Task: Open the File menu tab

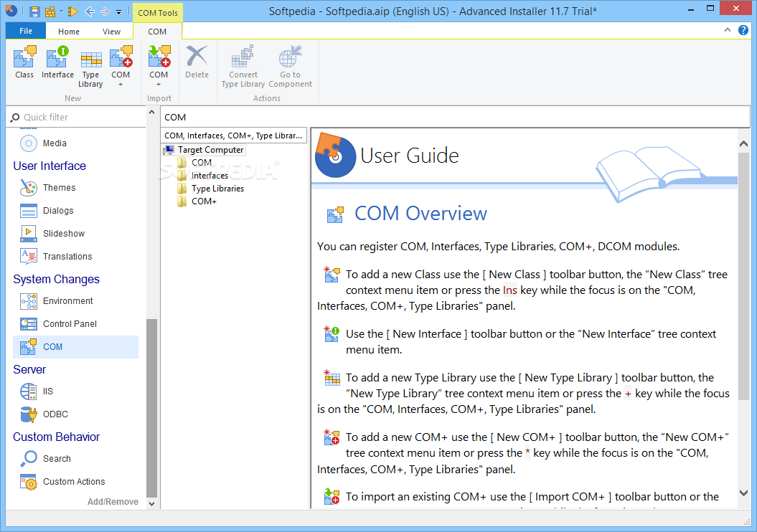Action: (x=26, y=31)
